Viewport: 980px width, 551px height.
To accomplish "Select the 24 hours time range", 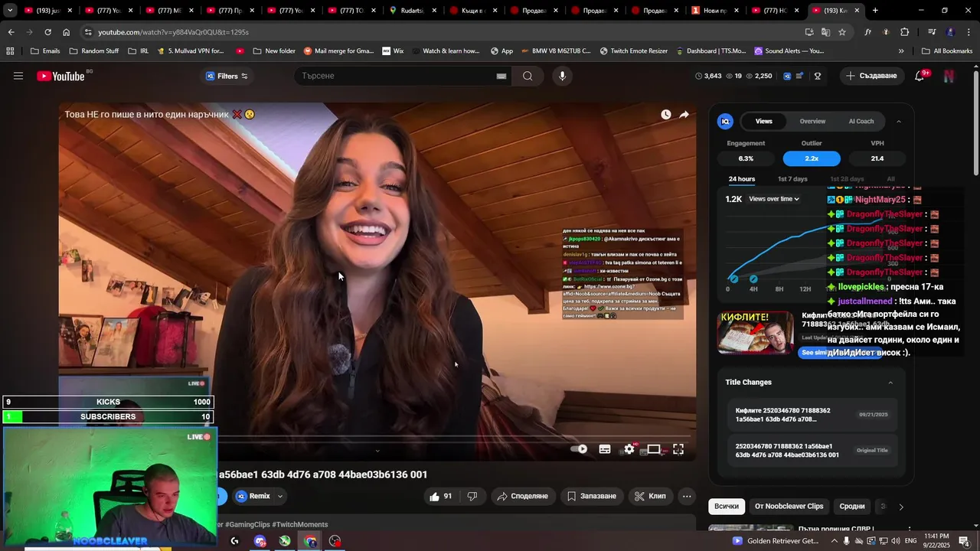I will coord(742,179).
